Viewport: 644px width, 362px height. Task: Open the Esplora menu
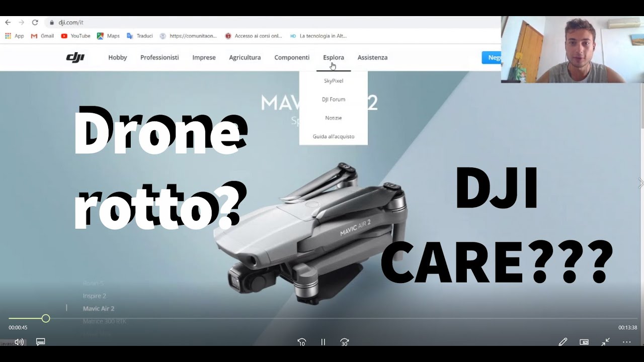click(x=334, y=57)
